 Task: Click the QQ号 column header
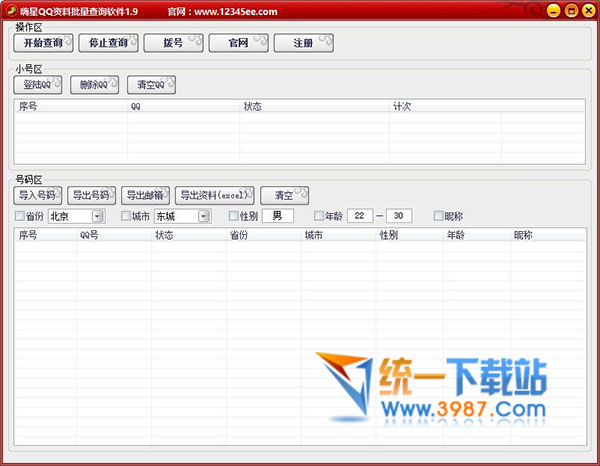(x=114, y=235)
